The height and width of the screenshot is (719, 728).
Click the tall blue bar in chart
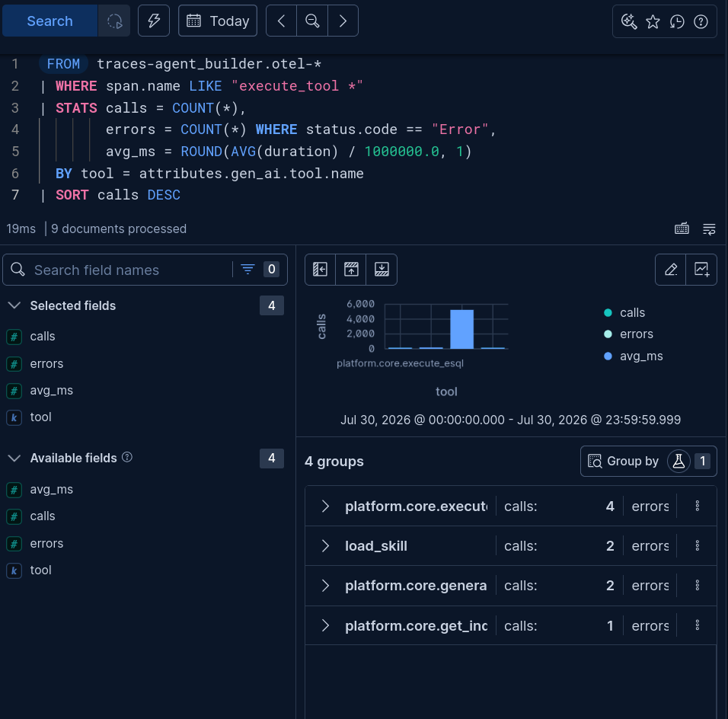462,329
